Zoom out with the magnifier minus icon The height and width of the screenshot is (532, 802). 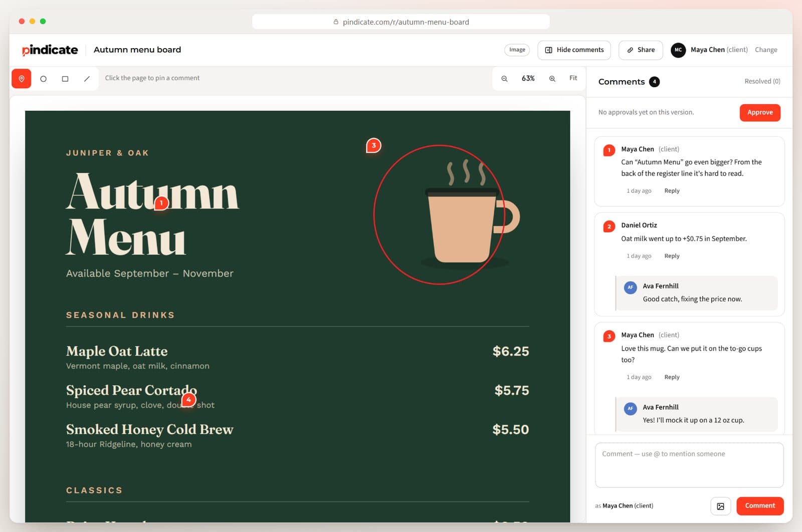(x=504, y=79)
